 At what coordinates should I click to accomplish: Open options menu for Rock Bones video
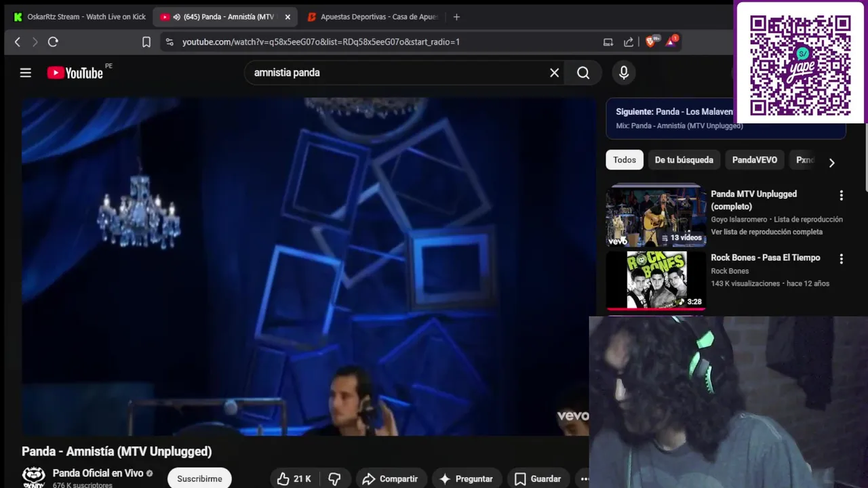click(x=841, y=259)
